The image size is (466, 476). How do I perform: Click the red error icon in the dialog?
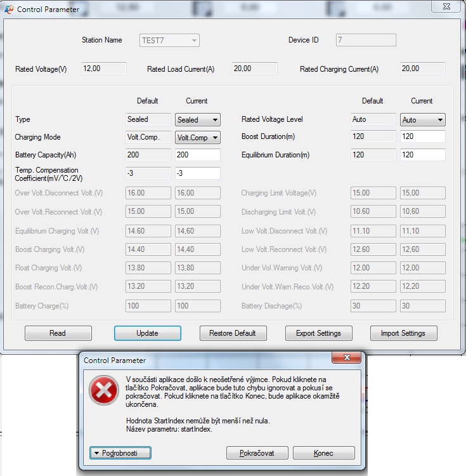coord(104,390)
